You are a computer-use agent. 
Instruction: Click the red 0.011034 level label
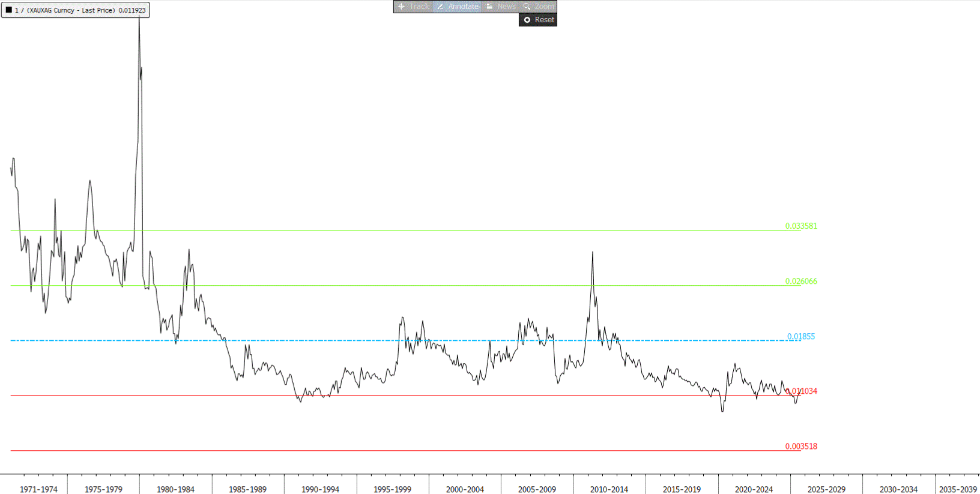coord(802,391)
